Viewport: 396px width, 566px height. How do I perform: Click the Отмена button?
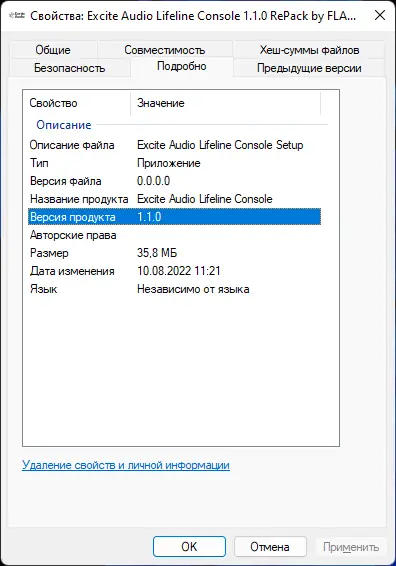click(x=270, y=547)
